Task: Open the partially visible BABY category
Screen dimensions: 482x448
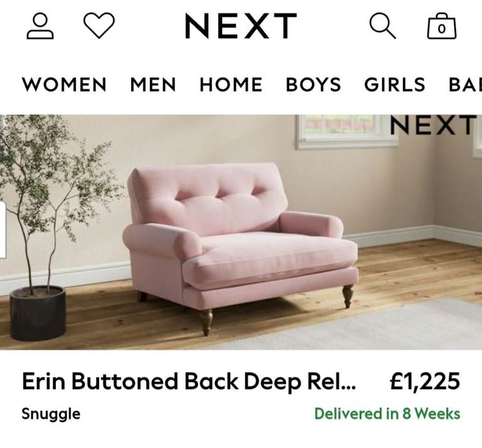Action: point(465,85)
